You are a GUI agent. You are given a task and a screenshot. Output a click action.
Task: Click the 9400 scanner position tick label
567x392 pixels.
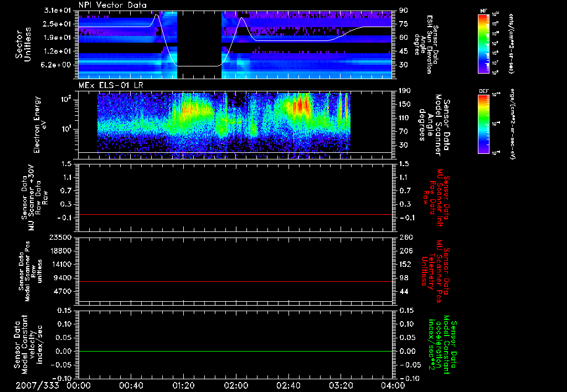pos(63,278)
